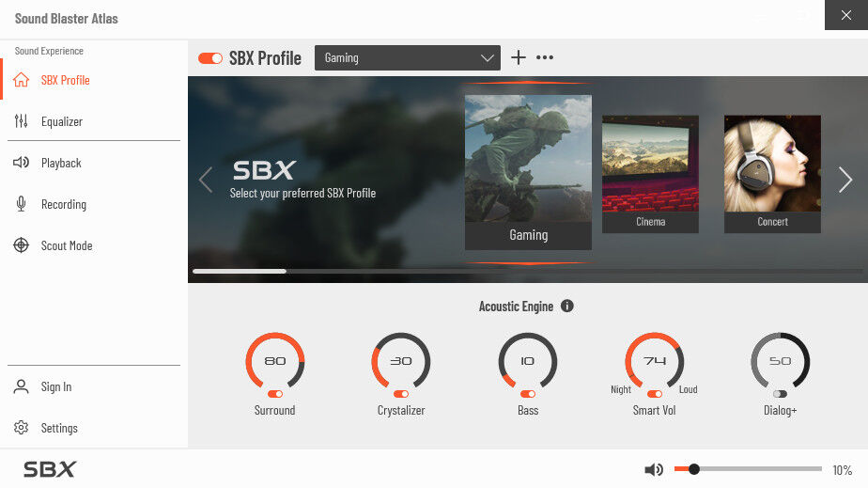This screenshot has height=488, width=868.
Task: Click the Acoustic Engine heading
Action: [x=516, y=307]
